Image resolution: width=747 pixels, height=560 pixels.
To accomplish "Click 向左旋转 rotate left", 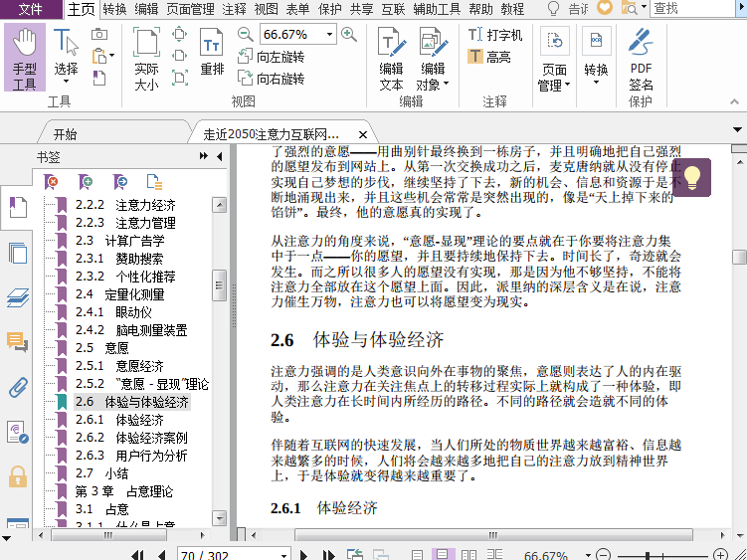I will [271, 57].
